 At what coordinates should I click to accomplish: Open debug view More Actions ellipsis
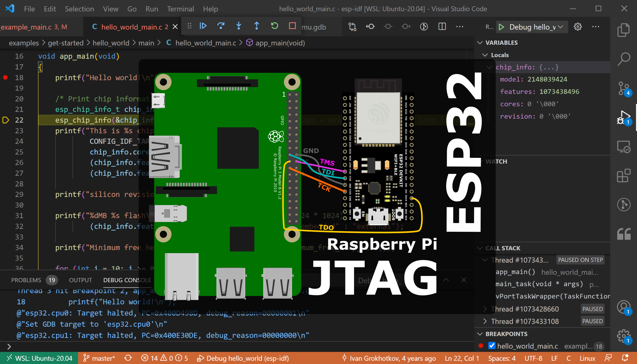coord(595,27)
